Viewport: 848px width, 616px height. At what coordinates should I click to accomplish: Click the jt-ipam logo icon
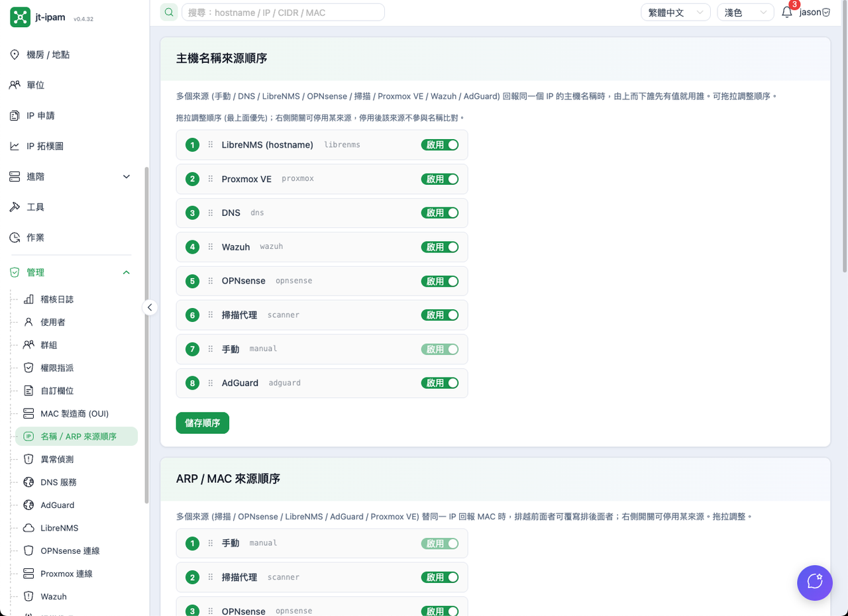[20, 17]
